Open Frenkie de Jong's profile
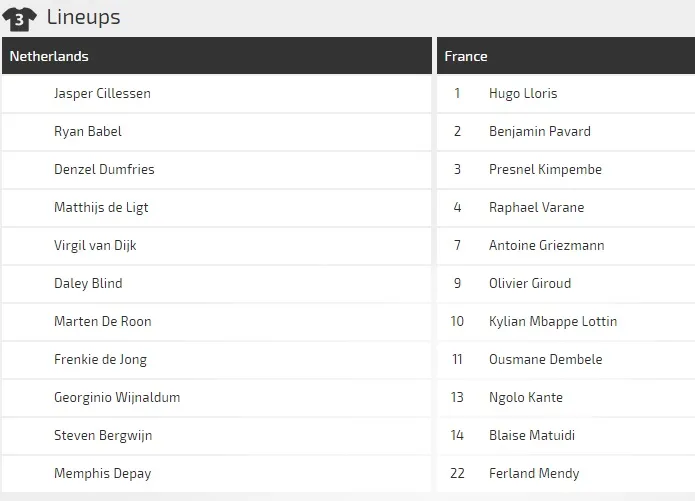The width and height of the screenshot is (695, 501). [100, 360]
